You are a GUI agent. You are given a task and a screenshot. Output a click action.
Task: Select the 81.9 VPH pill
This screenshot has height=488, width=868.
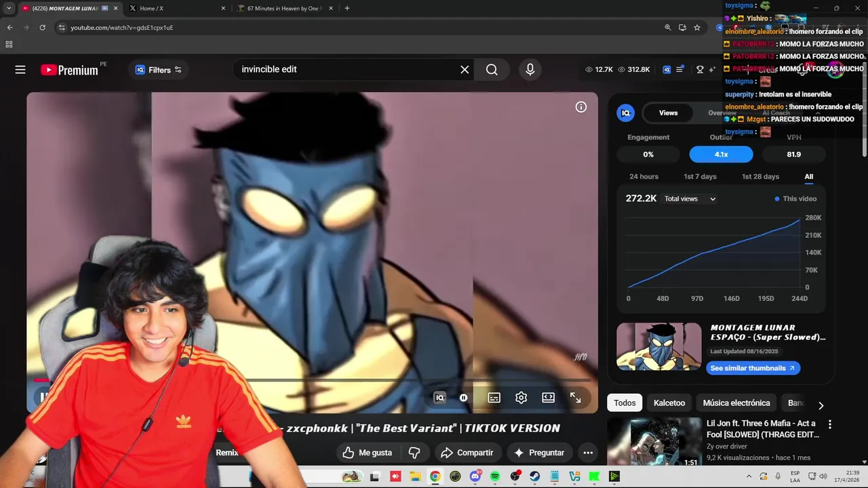(x=793, y=155)
